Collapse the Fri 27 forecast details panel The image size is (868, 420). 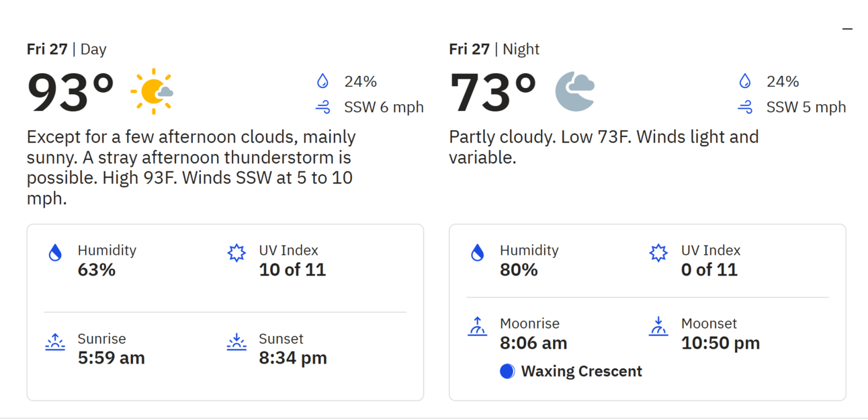pyautogui.click(x=847, y=29)
